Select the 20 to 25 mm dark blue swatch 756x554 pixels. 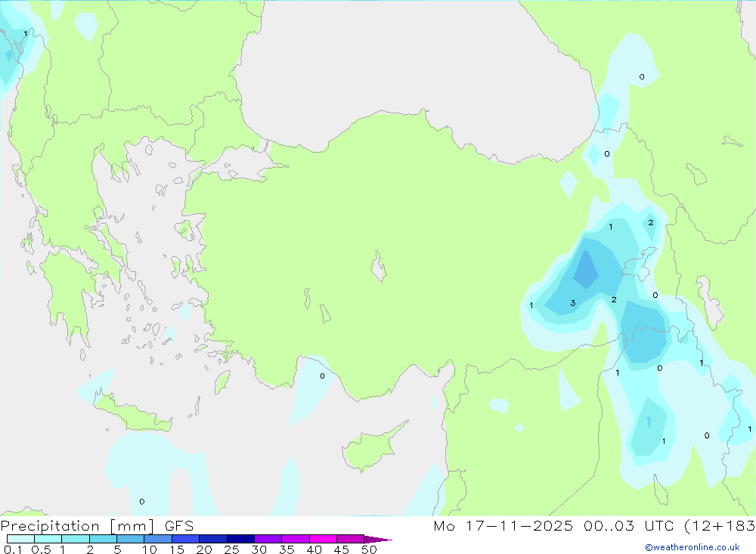click(213, 539)
